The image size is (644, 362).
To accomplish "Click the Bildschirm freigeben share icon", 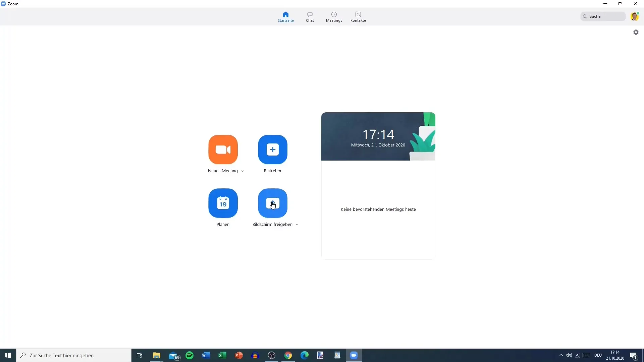I will click(x=272, y=203).
